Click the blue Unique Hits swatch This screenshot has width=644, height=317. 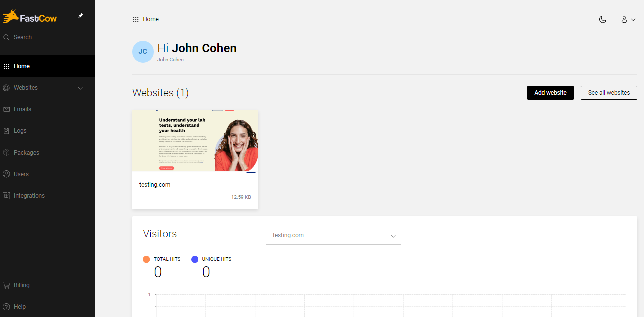coord(195,259)
